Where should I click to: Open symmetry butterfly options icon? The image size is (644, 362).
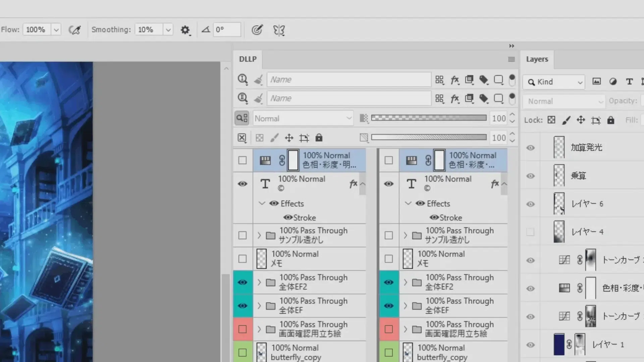[x=279, y=30]
